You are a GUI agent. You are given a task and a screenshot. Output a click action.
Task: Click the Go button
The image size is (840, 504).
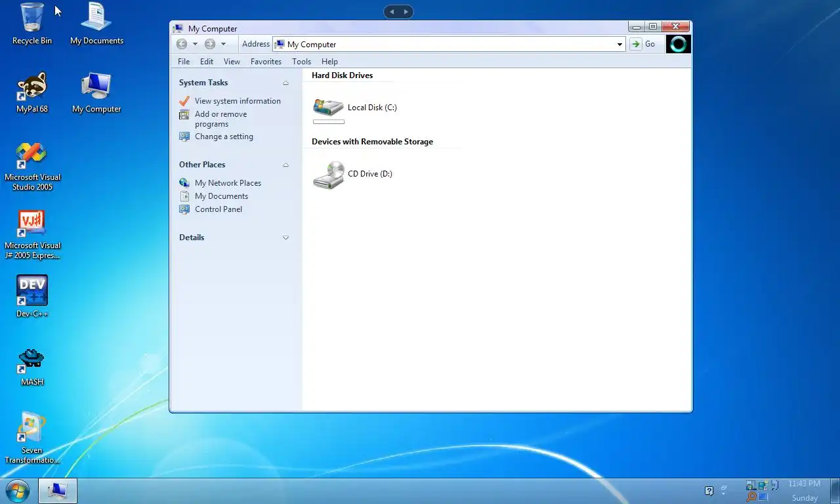[643, 44]
